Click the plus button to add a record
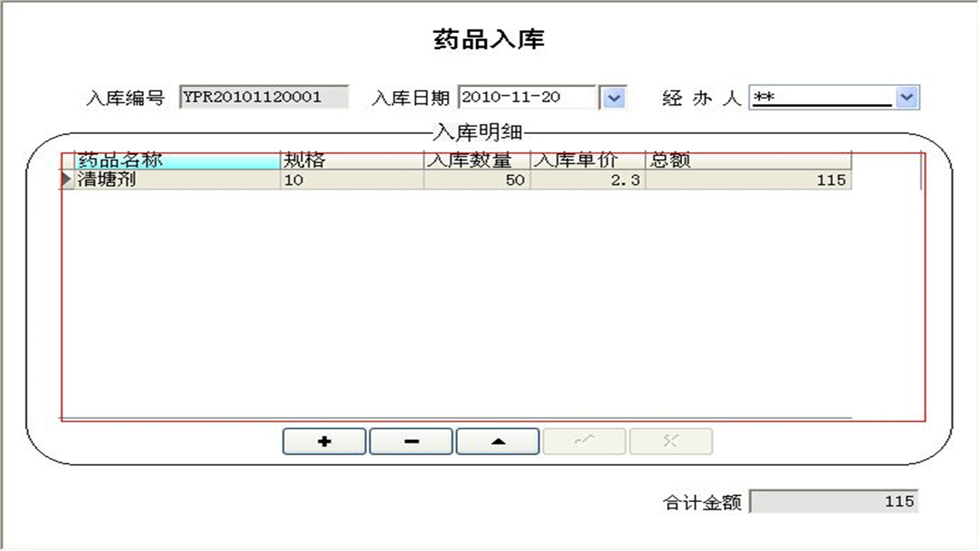The image size is (980, 551). [x=324, y=442]
